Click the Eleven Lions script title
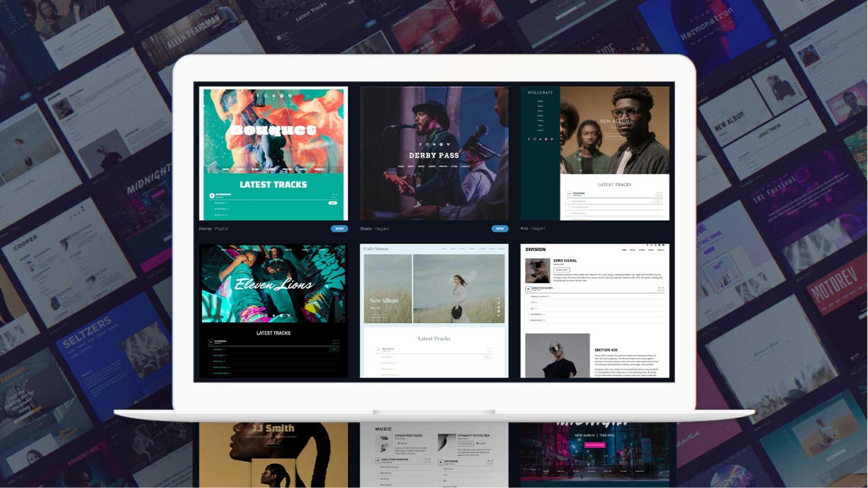Viewport: 868px width, 488px height. click(x=274, y=284)
